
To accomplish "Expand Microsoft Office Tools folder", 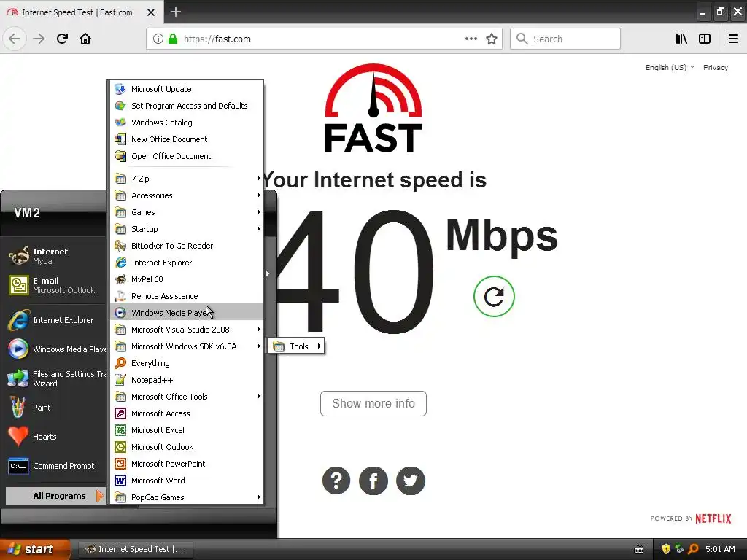I will [x=187, y=397].
